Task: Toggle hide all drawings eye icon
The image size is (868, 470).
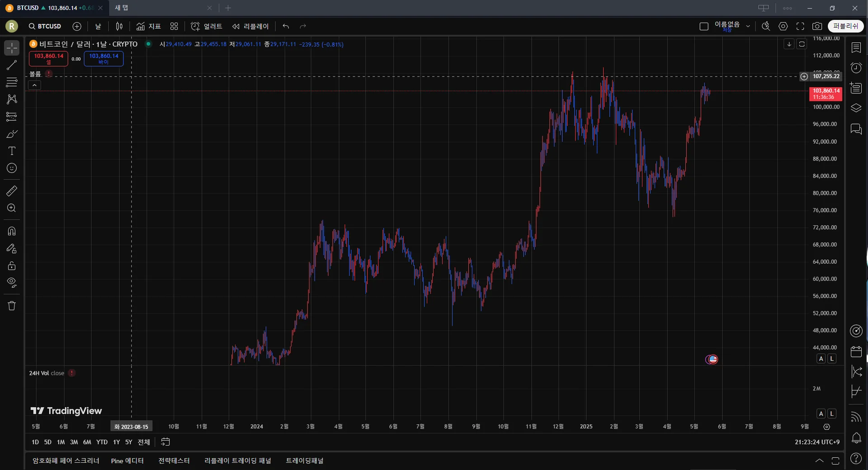Action: point(12,283)
